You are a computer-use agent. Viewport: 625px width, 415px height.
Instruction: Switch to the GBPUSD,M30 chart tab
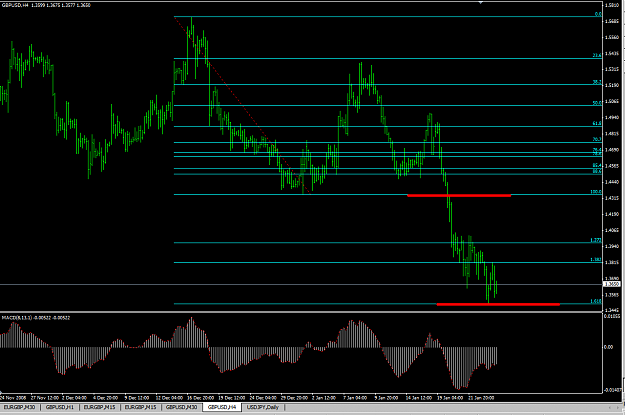(x=181, y=407)
